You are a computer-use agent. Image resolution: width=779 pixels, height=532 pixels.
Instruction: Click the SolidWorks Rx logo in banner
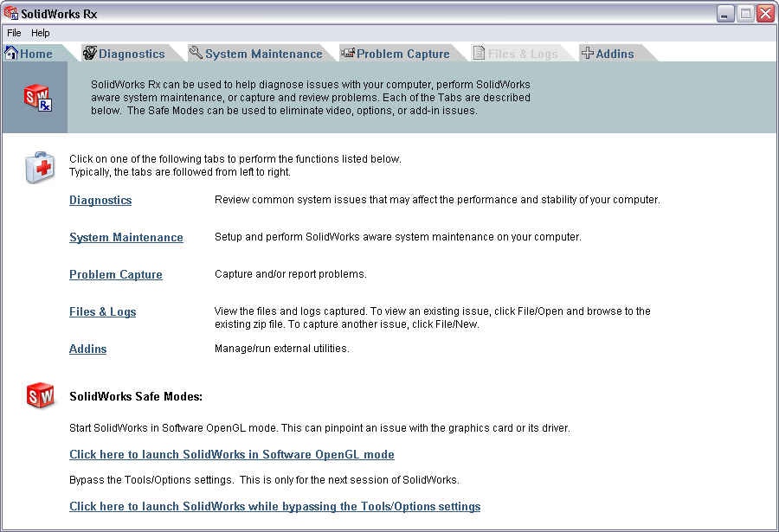click(x=38, y=98)
